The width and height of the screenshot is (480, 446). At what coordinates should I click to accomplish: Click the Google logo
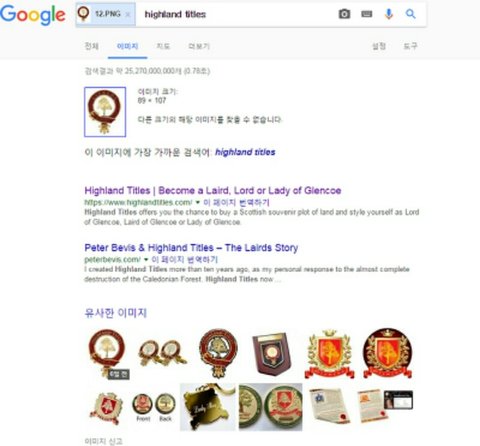(x=33, y=15)
